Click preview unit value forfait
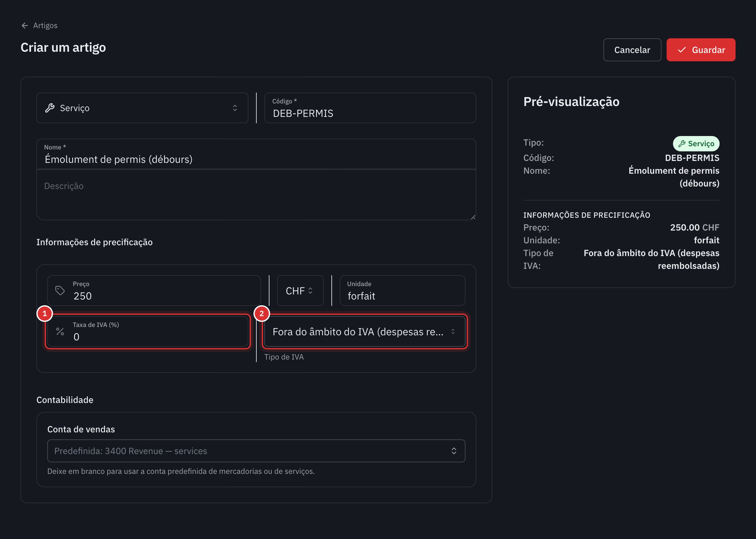 (707, 240)
